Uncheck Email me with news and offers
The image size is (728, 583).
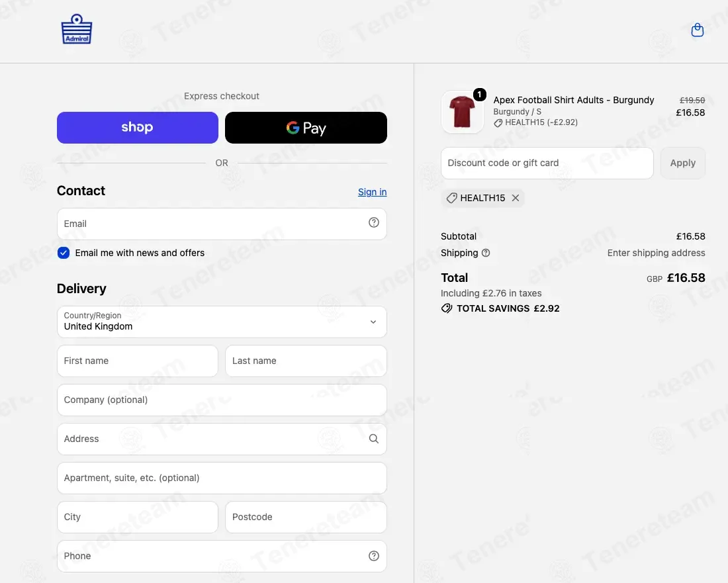64,253
